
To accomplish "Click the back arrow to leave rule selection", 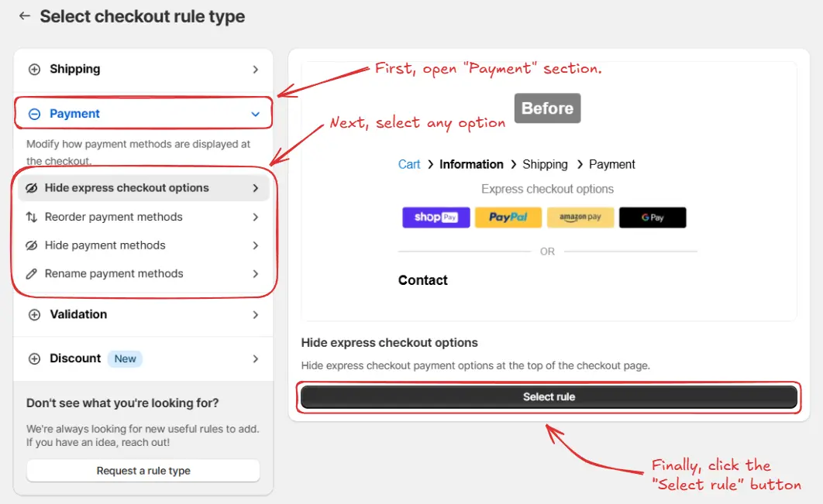I will (24, 16).
